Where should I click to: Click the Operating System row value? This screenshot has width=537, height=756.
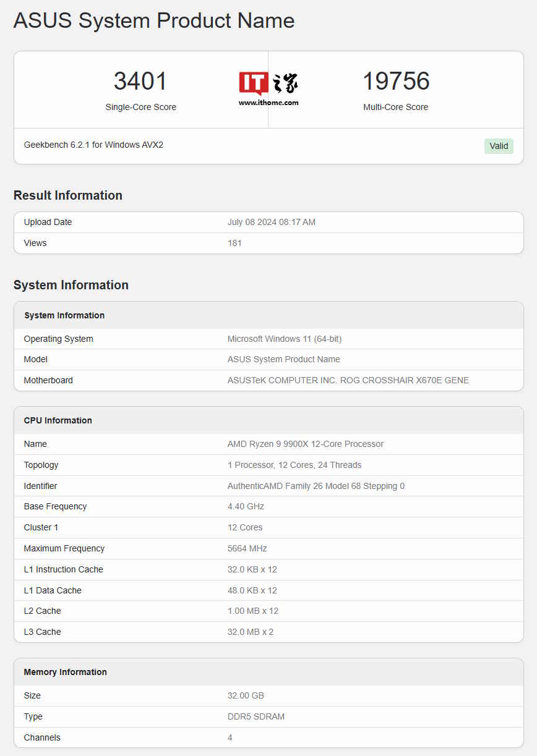click(285, 339)
